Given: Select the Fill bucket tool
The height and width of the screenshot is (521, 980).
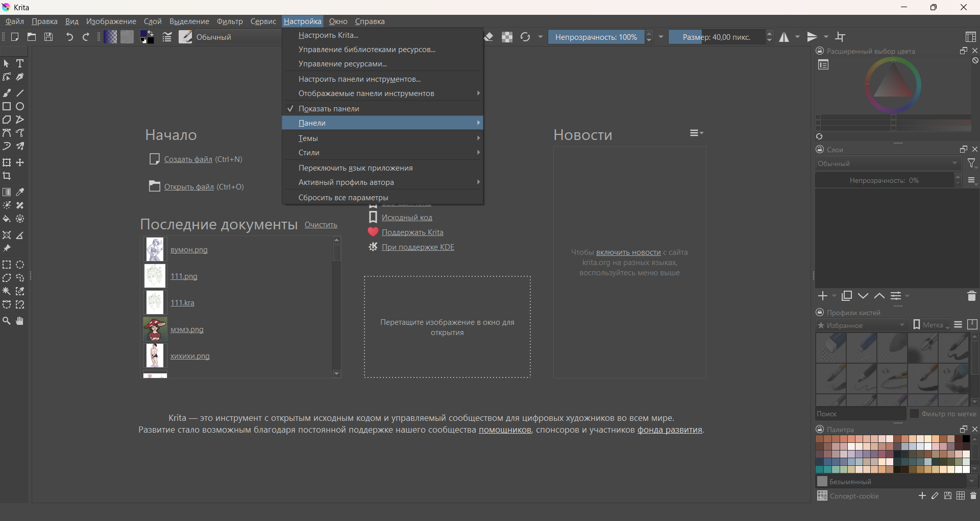Looking at the screenshot, I should click(x=7, y=219).
